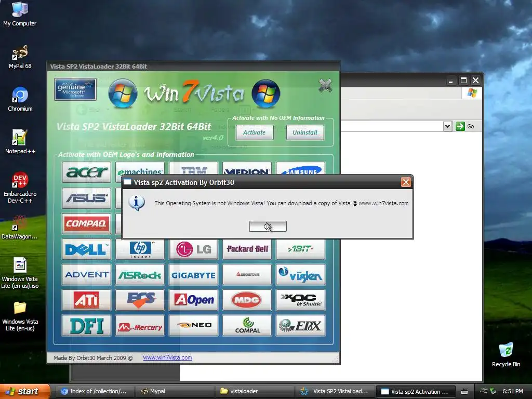Select Chromium desktop icon

pos(20,99)
